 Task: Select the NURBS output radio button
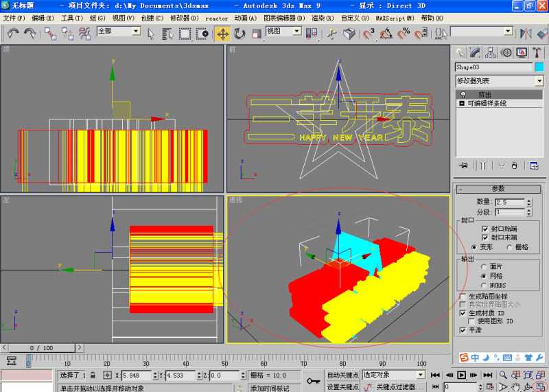coord(484,285)
